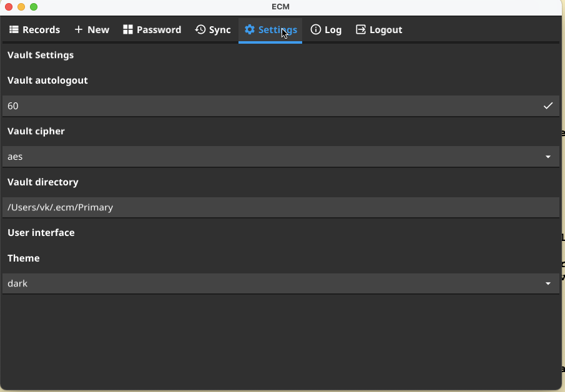The width and height of the screenshot is (565, 392).
Task: Click the dropdown arrow on Vault cipher
Action: (x=548, y=157)
